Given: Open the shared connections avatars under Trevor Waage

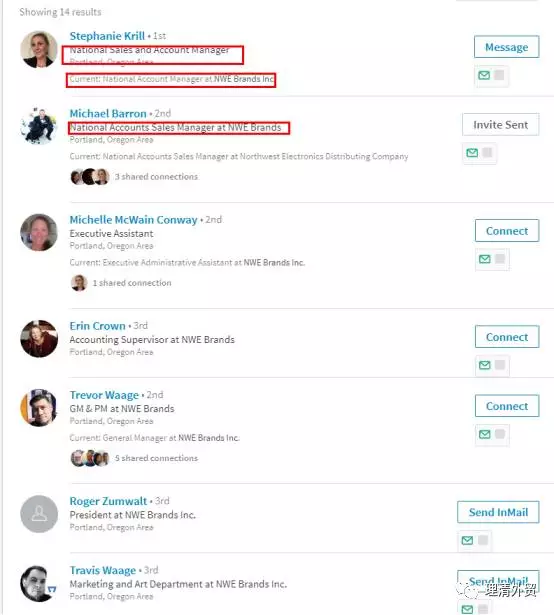Looking at the screenshot, I should [90, 458].
